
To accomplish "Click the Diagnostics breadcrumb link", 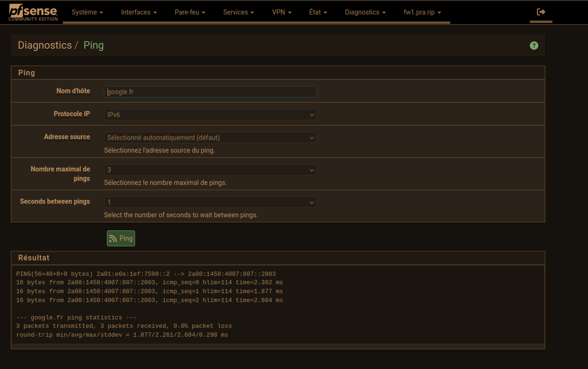I will [45, 45].
